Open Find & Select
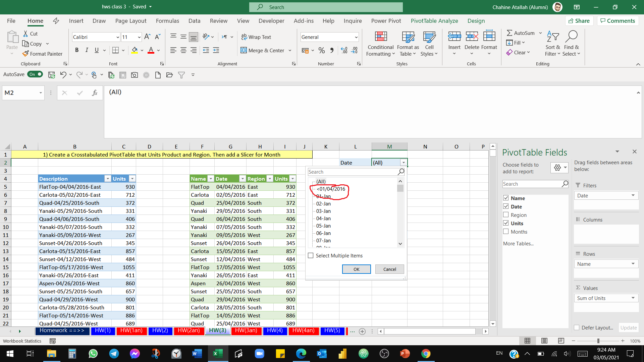 tap(572, 44)
